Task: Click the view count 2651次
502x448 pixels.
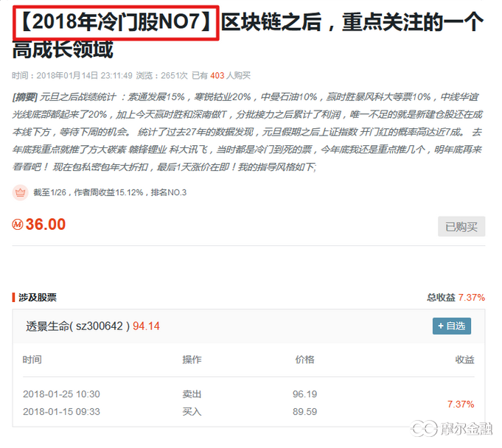Action: point(174,75)
